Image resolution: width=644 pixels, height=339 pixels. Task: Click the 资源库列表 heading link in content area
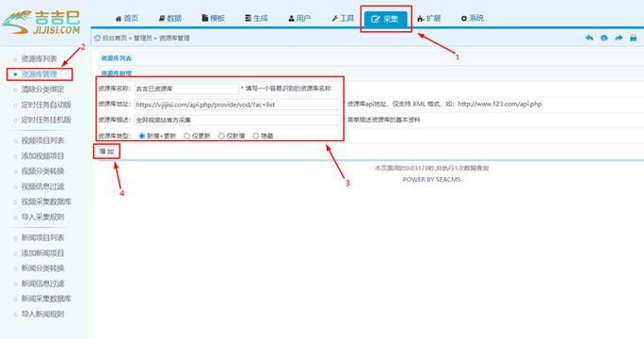[x=116, y=58]
